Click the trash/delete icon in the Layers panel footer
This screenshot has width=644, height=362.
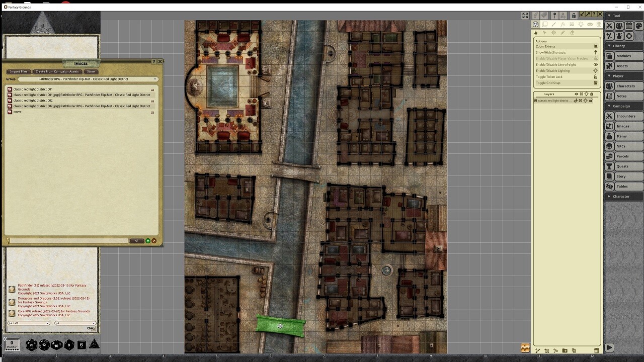coord(597,350)
